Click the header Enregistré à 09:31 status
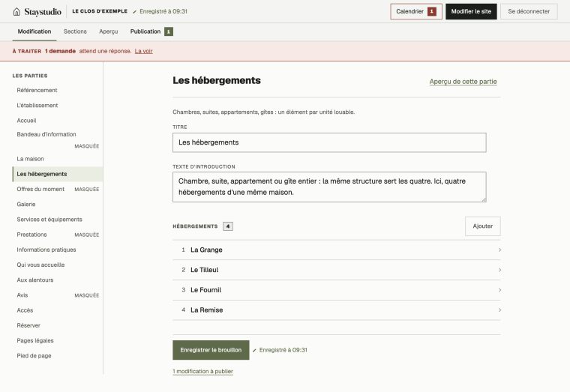 tap(160, 12)
